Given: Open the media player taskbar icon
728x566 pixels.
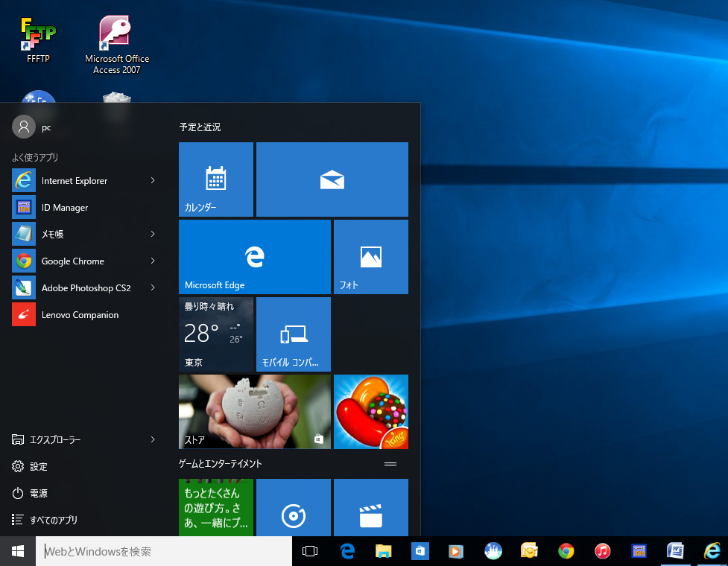Looking at the screenshot, I should 456,551.
